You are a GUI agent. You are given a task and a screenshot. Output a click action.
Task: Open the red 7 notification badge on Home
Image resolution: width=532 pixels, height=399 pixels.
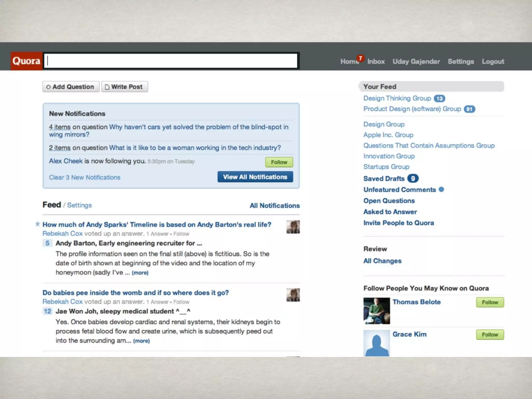[360, 58]
